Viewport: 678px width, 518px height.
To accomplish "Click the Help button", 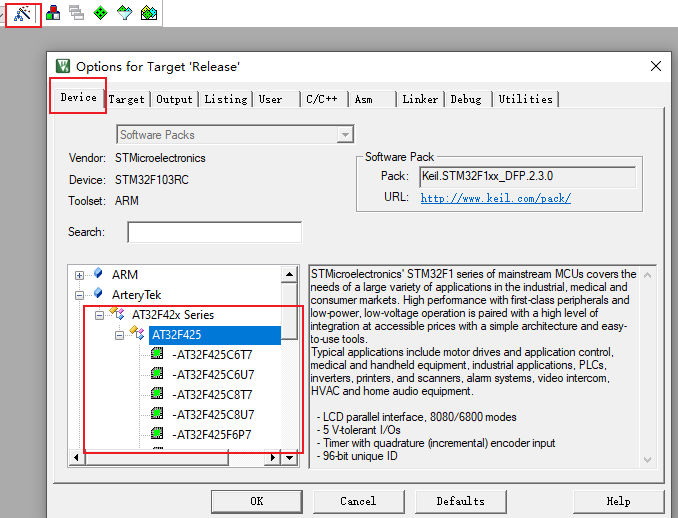I will click(x=618, y=501).
